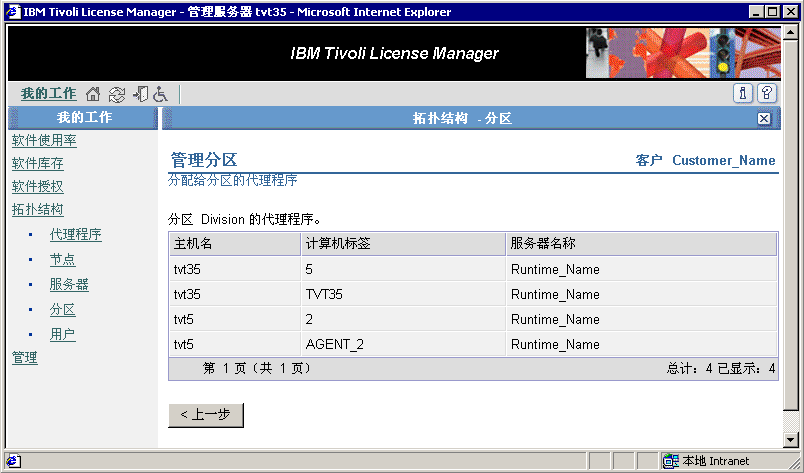This screenshot has width=804, height=473.
Task: Select the 用户 sidebar item
Action: click(x=63, y=335)
